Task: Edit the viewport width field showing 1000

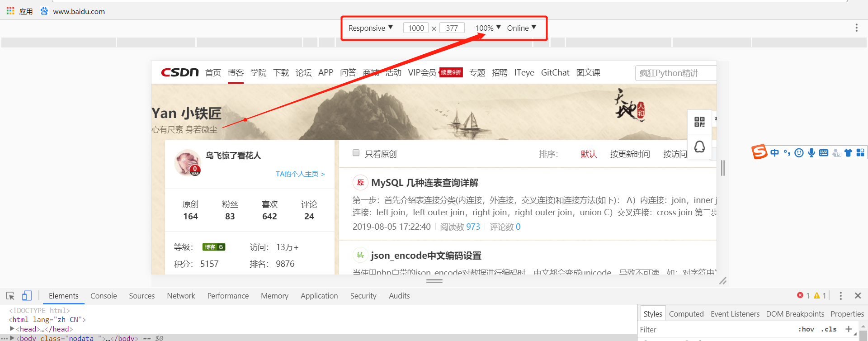Action: tap(416, 28)
